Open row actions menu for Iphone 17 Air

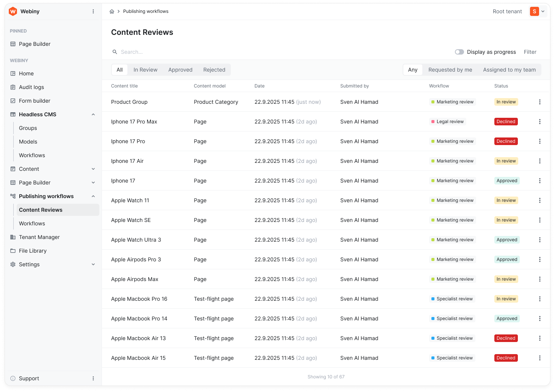click(539, 161)
